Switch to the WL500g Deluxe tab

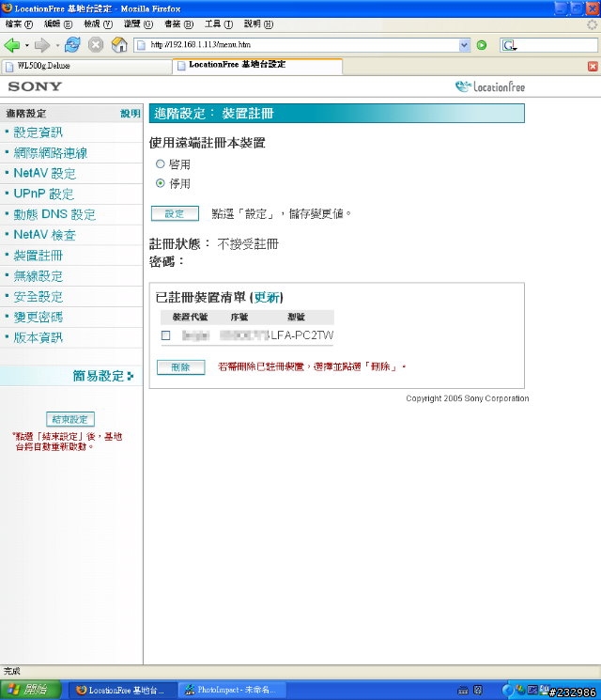(x=86, y=66)
